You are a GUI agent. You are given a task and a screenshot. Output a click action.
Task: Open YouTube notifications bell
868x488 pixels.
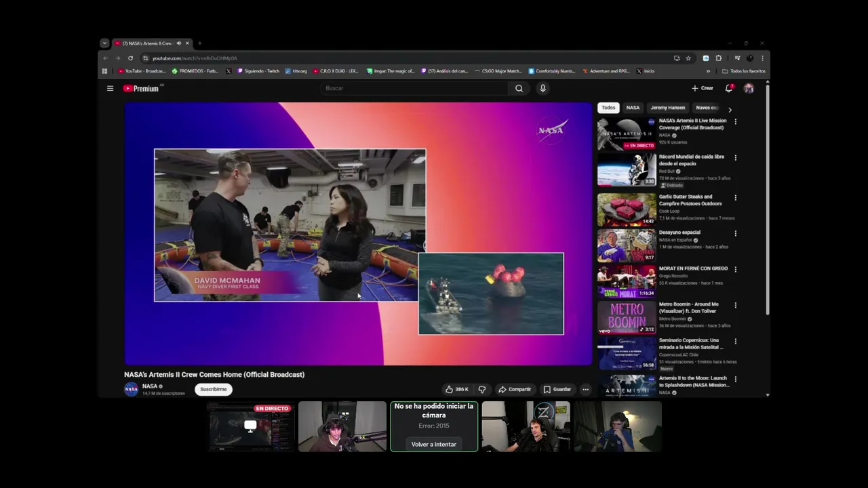(x=729, y=88)
